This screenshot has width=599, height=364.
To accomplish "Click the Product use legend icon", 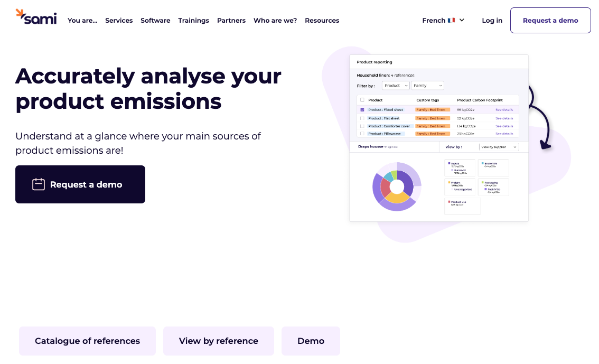I will pos(448,201).
